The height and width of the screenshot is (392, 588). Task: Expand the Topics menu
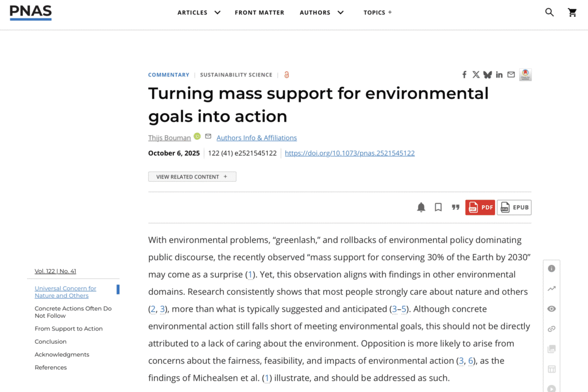(x=377, y=12)
